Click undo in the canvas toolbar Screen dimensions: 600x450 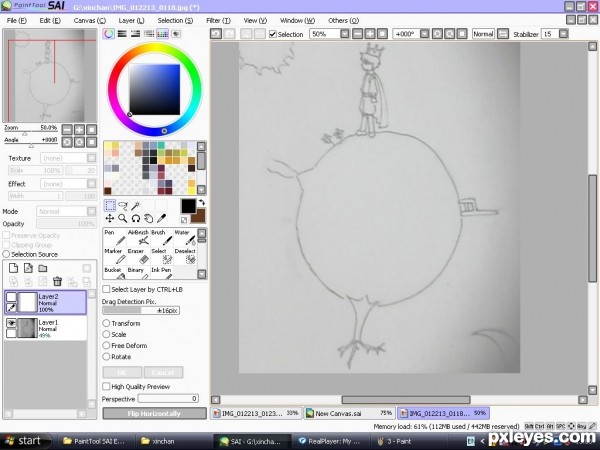tap(216, 34)
